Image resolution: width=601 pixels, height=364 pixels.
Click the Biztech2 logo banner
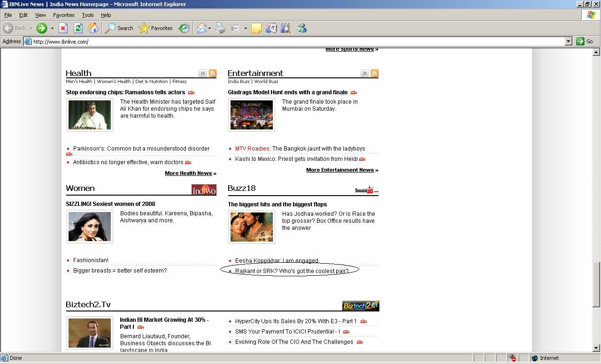[361, 306]
